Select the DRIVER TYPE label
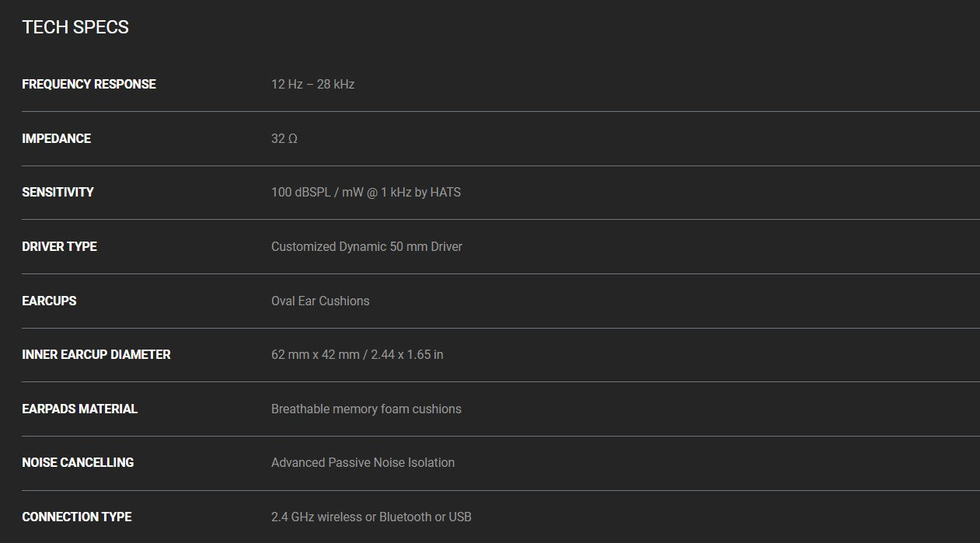This screenshot has height=543, width=980. (x=59, y=246)
